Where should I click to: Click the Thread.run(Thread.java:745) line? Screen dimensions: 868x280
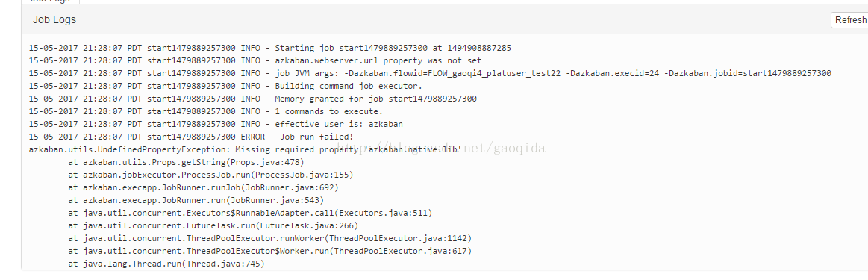pos(166,264)
